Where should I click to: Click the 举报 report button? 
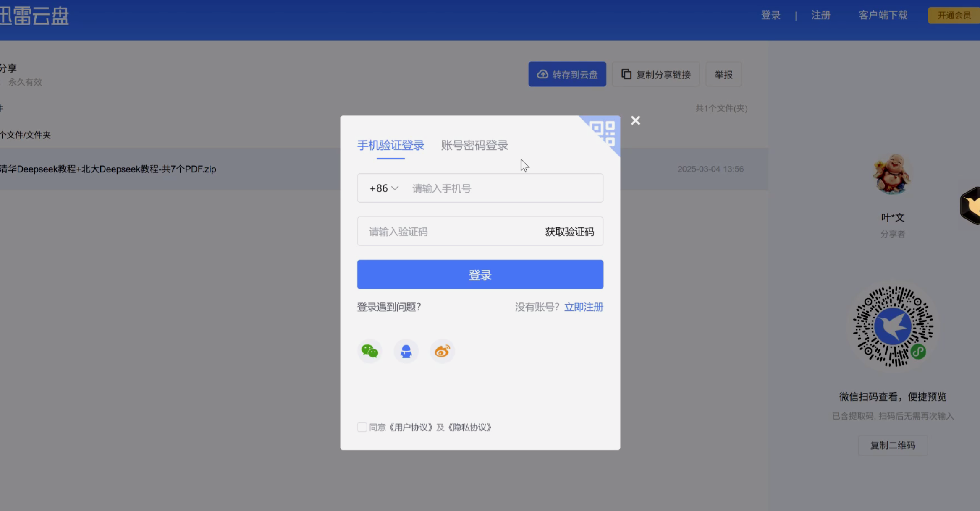[x=723, y=74]
